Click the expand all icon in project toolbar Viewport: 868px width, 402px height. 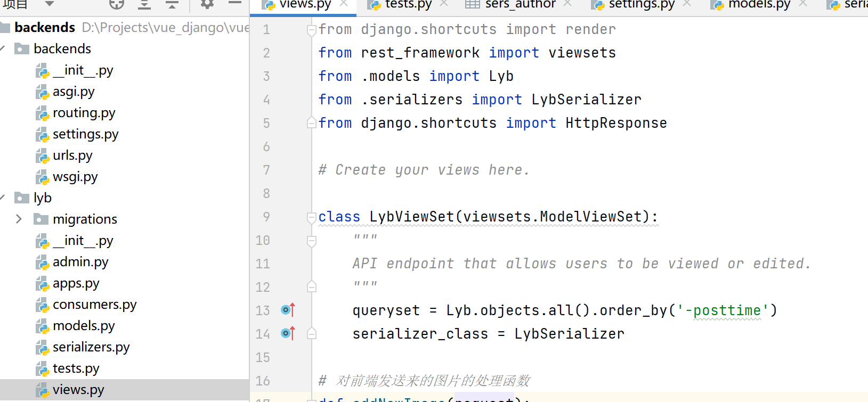144,4
